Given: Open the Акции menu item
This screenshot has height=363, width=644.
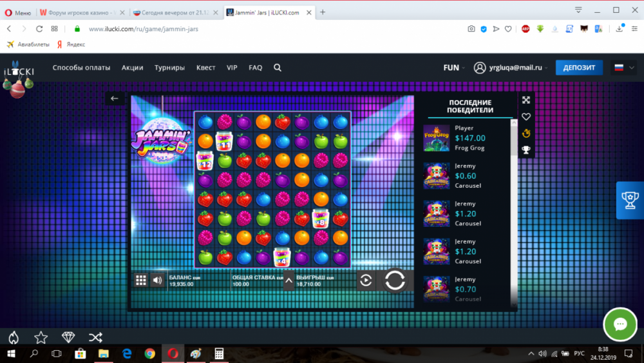Looking at the screenshot, I should [x=132, y=68].
